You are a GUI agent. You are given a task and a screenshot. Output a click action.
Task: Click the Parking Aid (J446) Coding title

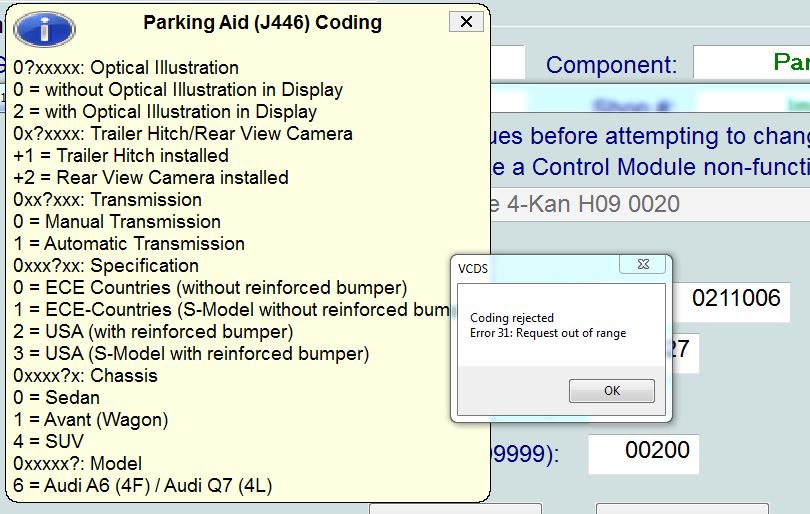click(x=262, y=23)
